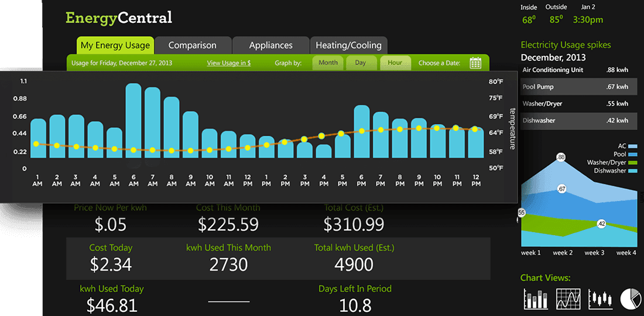Click the 2730 kwh Used This Month value
Image resolution: width=644 pixels, height=316 pixels.
[228, 264]
